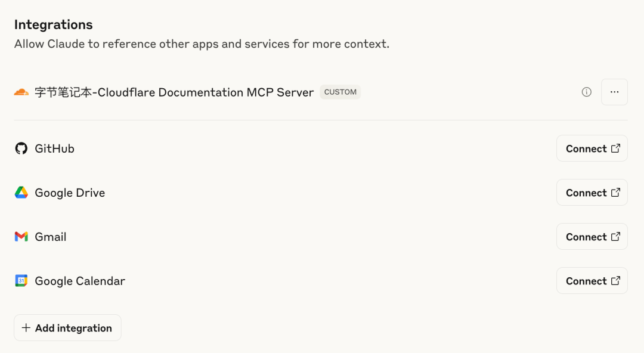Click the integrations description text

(201, 44)
